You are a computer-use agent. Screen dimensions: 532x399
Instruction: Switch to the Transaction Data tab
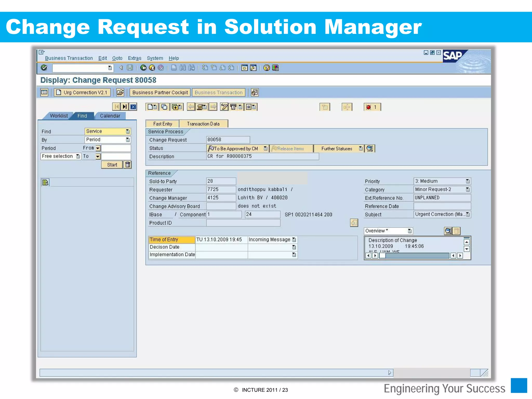tap(203, 124)
